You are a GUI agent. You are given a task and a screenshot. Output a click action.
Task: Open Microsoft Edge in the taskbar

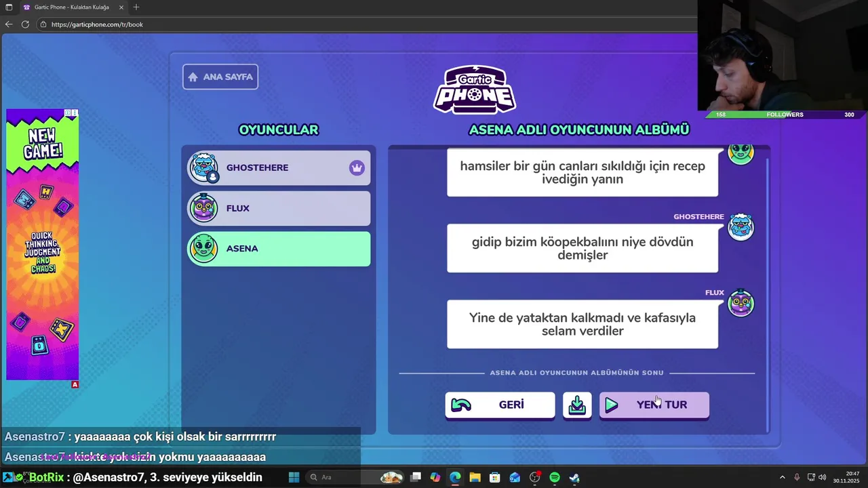tap(455, 477)
